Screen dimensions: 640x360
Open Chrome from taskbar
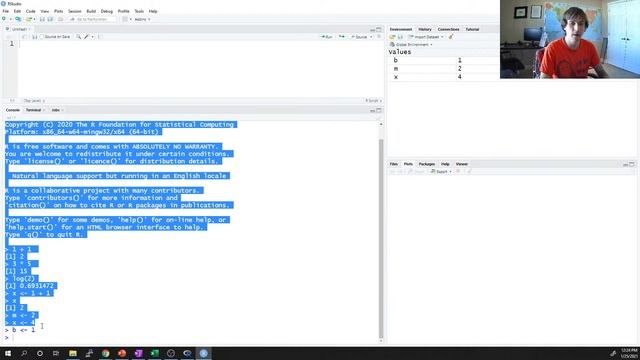[x=105, y=353]
